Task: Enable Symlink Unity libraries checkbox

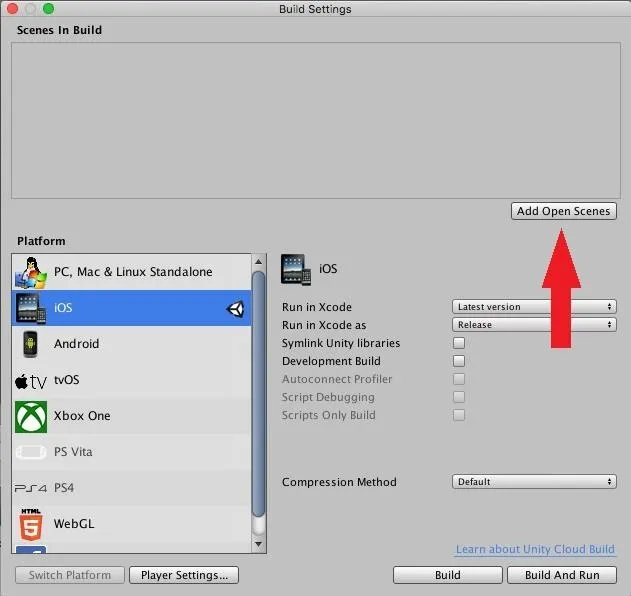Action: click(459, 343)
